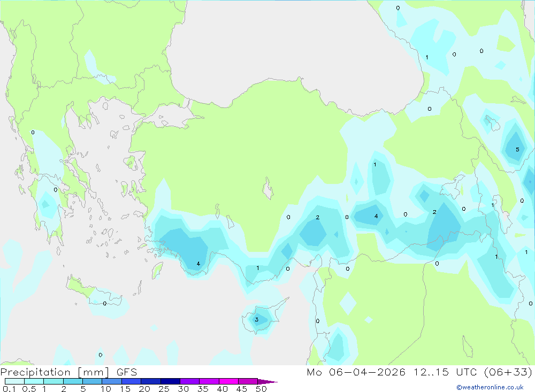535x392 pixels.
Task: Pick the 5–10 mm legend color
Action: (x=93, y=381)
